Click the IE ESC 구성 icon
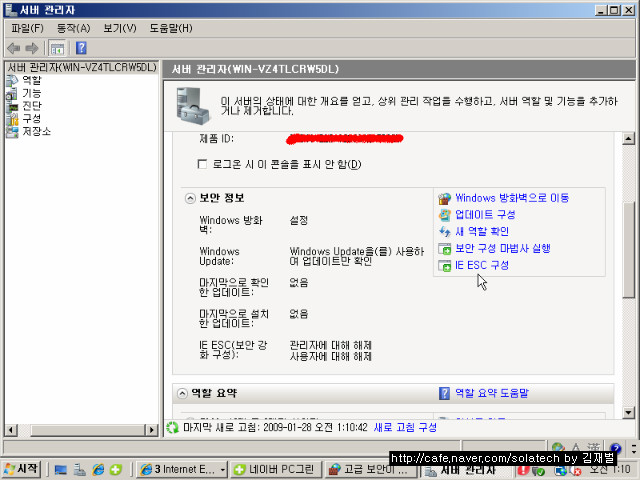 [x=444, y=266]
